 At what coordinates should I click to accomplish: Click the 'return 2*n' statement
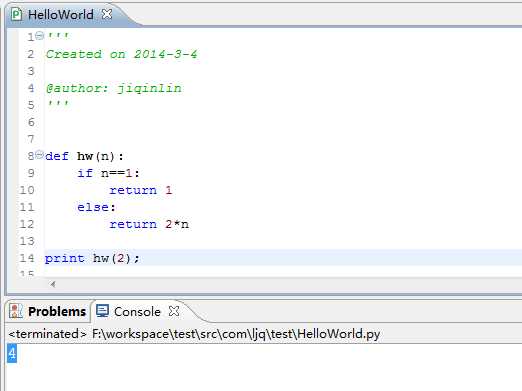(149, 224)
